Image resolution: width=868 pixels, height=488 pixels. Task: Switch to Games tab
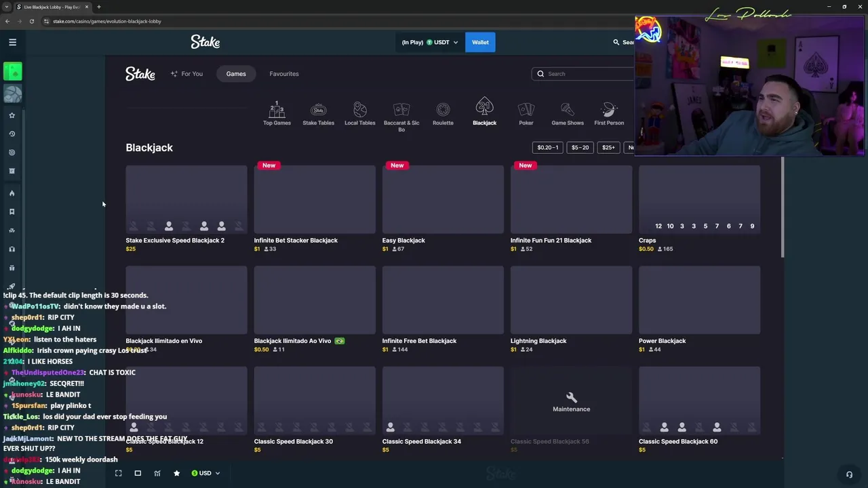tap(236, 74)
